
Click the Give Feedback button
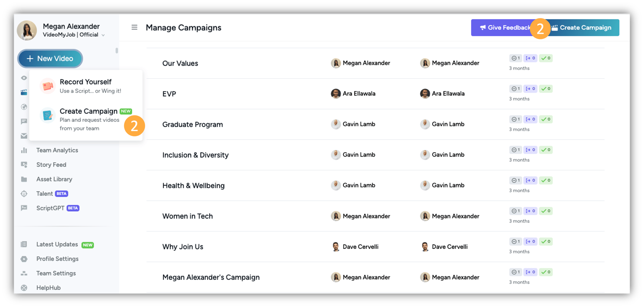(504, 27)
